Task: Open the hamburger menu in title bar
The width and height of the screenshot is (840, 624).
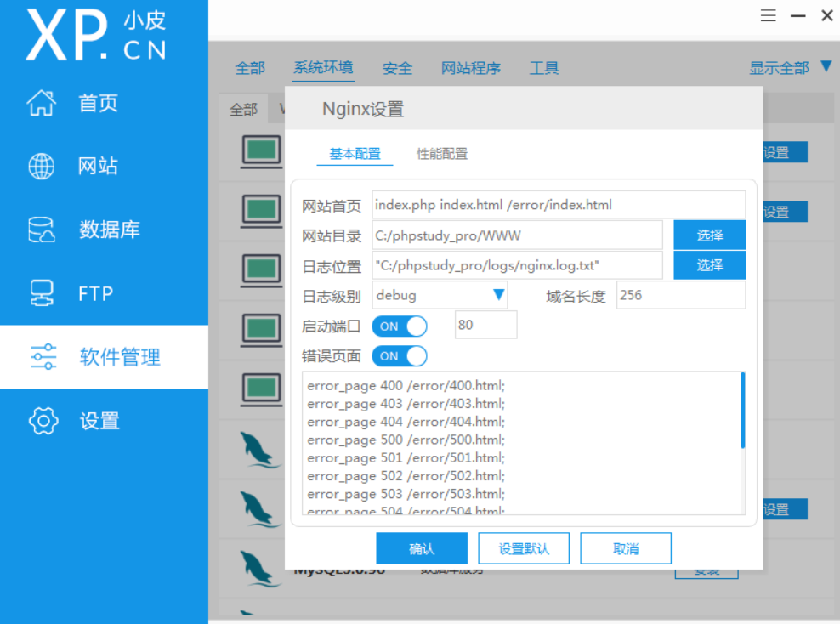Action: pos(769,15)
